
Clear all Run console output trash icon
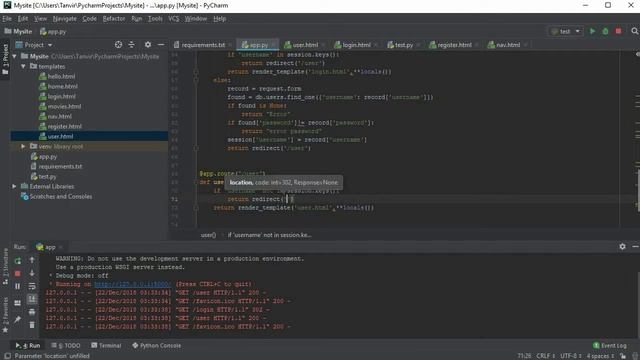click(x=32, y=325)
